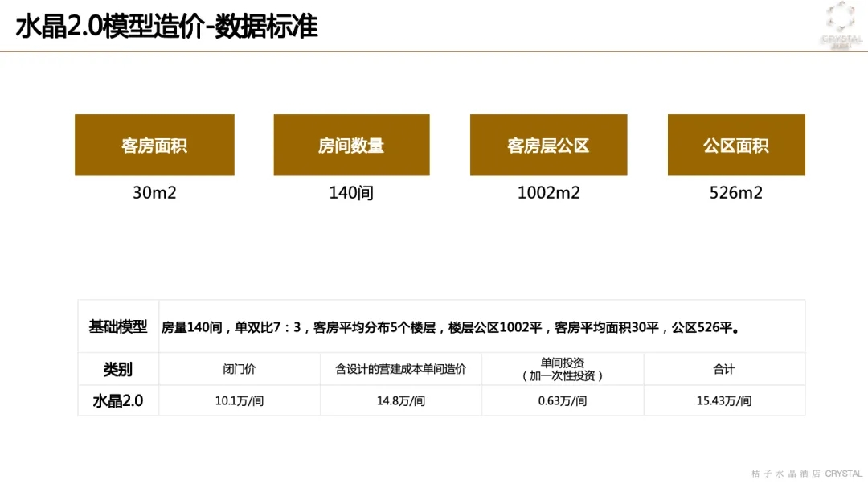
Task: Select the 140间 value text
Action: (351, 193)
